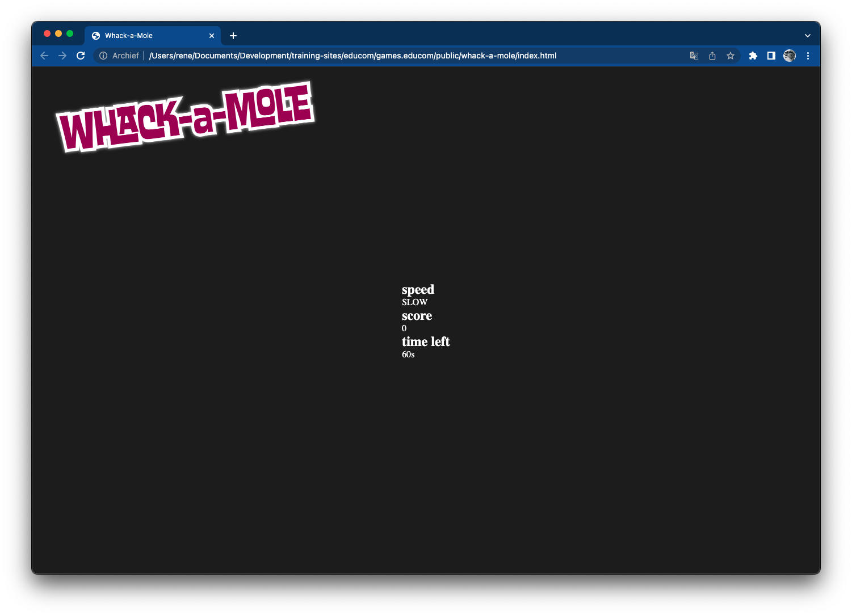Reload the Whack-a-Mole page
This screenshot has width=852, height=616.
click(81, 56)
